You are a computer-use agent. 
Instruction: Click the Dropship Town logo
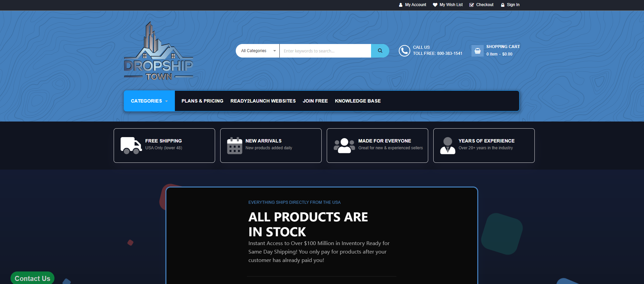coord(159,51)
